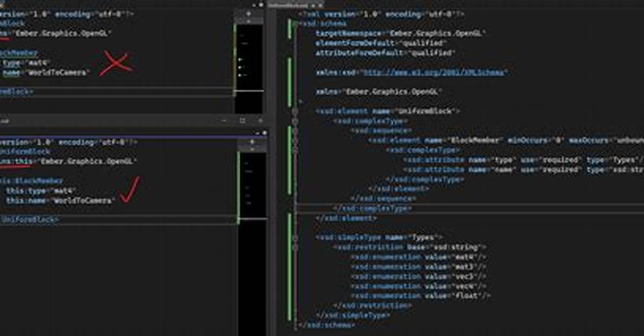Click the targetNamespace attribute line
Screen dimensions: 644x336
point(400,33)
